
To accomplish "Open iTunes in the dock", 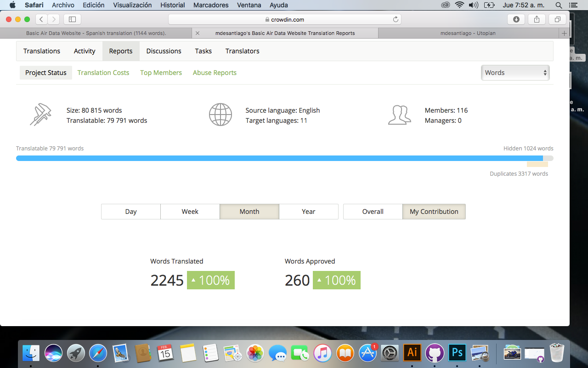I will pos(322,353).
